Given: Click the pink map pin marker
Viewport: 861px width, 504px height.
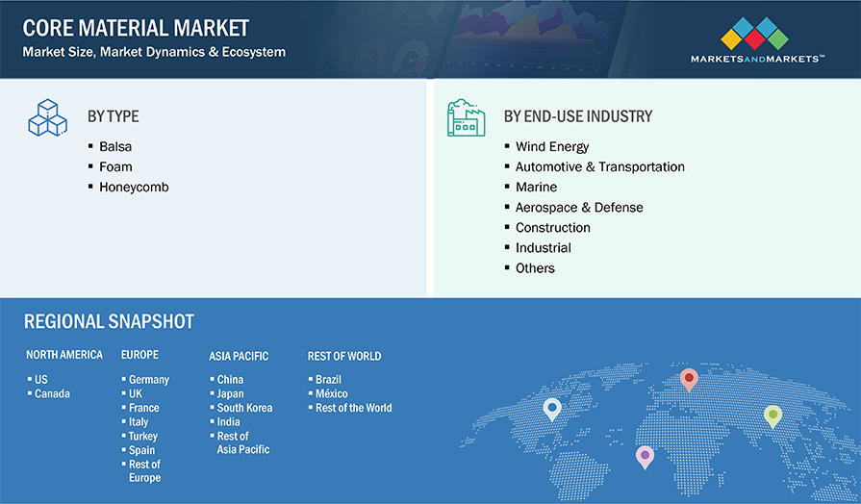Looking at the screenshot, I should [x=645, y=455].
